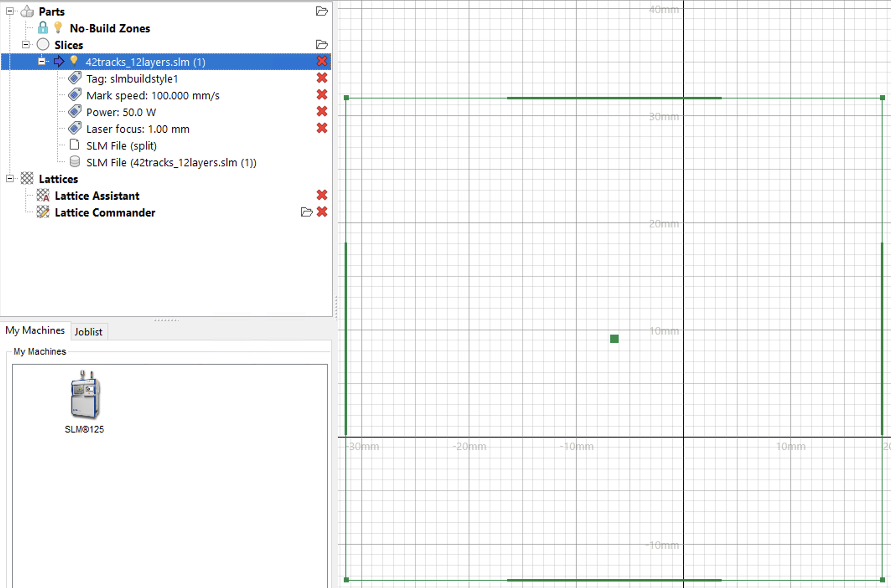Click the Slices visibility circle
The height and width of the screenshot is (588, 891).
coord(43,44)
